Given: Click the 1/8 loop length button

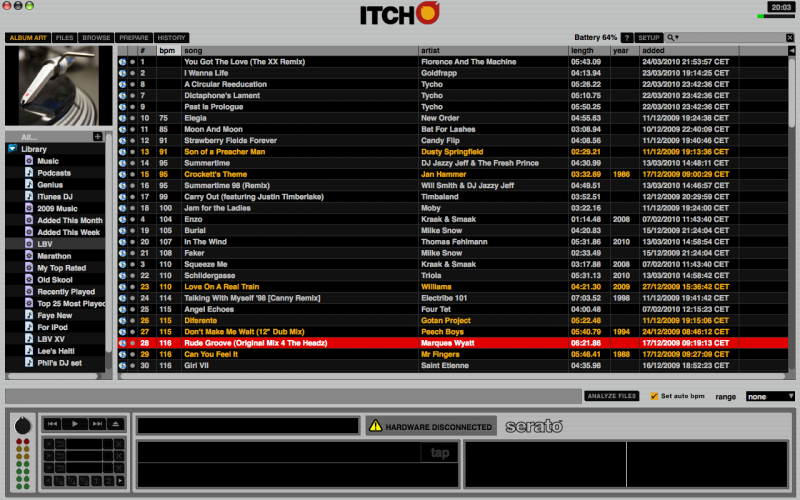Looking at the screenshot, I should [59, 481].
